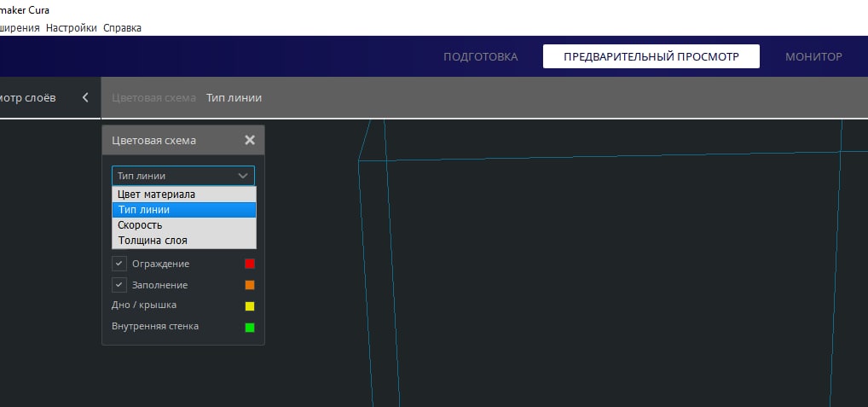Open the Справка menu
Viewport: 868px width, 407px height.
tap(122, 27)
